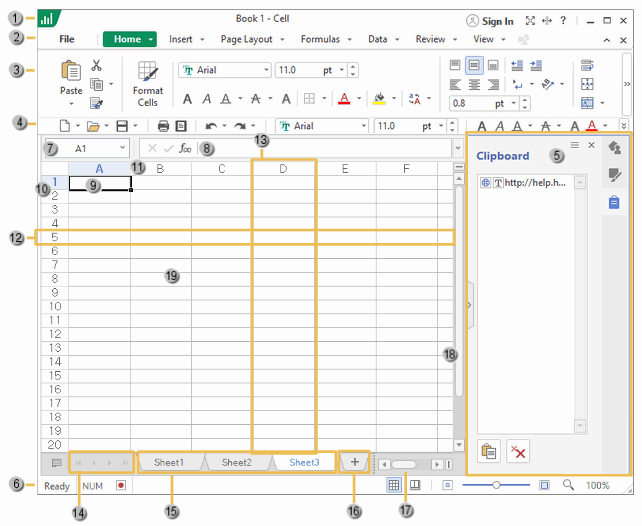Go to first sheet navigation button
The height and width of the screenshot is (526, 642).
79,463
